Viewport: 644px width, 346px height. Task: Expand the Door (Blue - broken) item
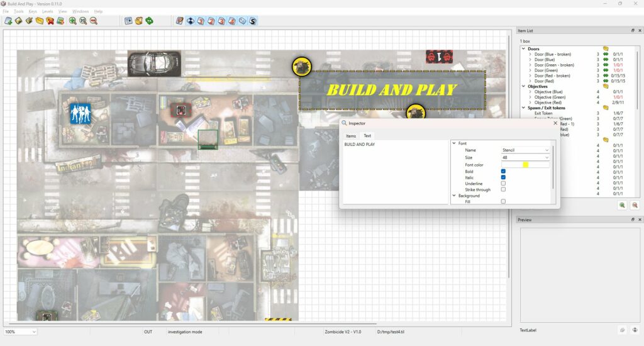(530, 54)
